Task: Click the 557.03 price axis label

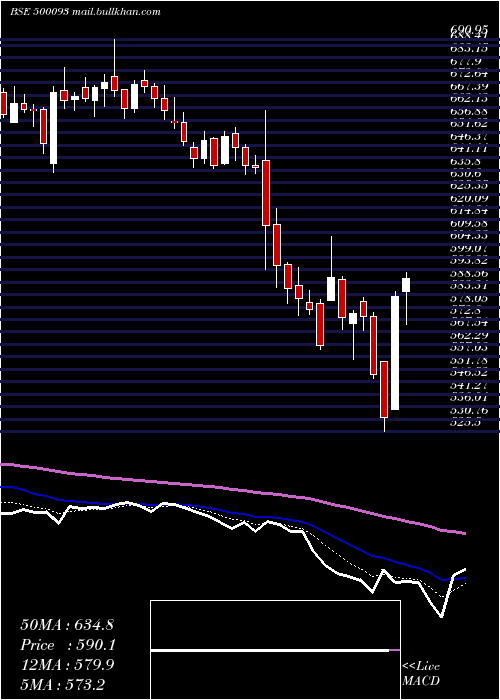Action: pos(468,348)
